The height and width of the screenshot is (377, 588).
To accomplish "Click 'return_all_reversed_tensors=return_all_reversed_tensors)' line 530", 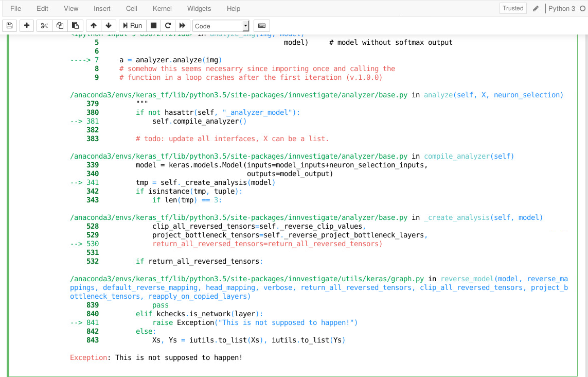I will pyautogui.click(x=267, y=244).
